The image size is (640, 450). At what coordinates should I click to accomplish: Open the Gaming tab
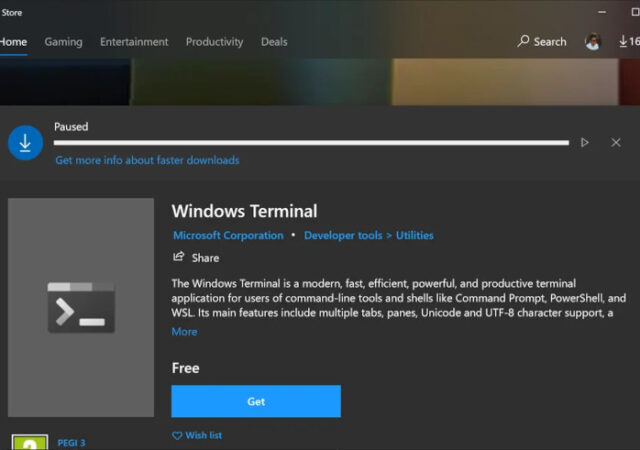63,42
